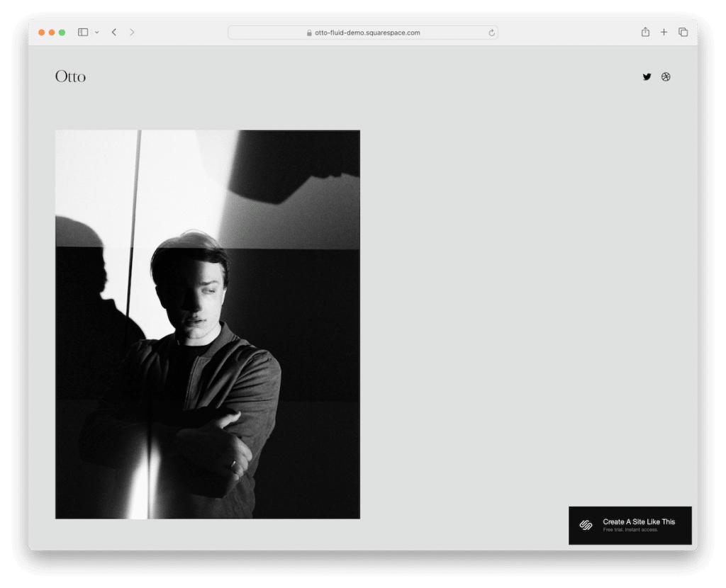This screenshot has width=726, height=588.
Task: Click the Otto site title
Action: [70, 77]
